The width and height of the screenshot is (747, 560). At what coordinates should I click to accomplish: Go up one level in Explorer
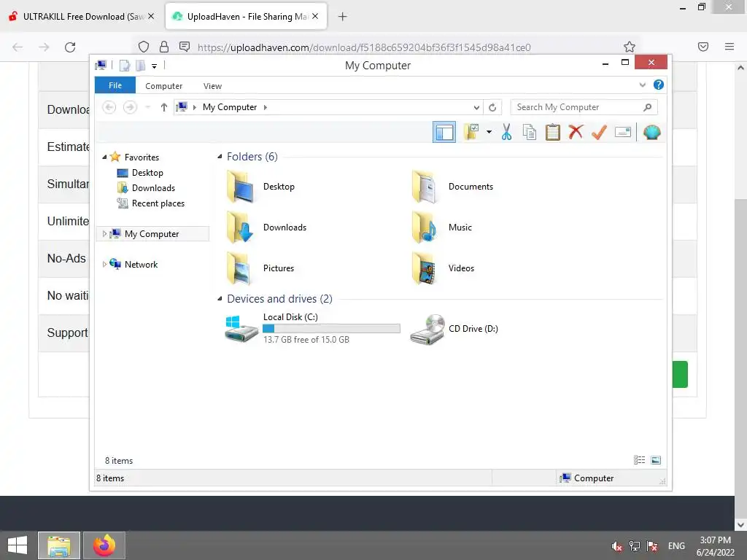(x=164, y=107)
